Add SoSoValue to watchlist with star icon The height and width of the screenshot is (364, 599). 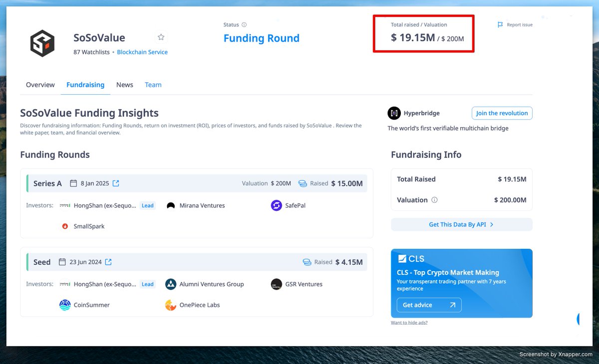161,37
